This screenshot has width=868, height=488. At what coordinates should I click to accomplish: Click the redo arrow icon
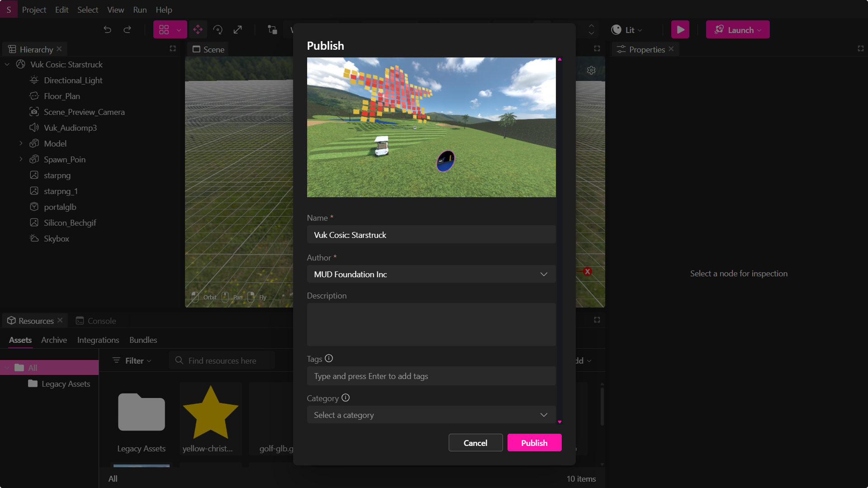127,30
